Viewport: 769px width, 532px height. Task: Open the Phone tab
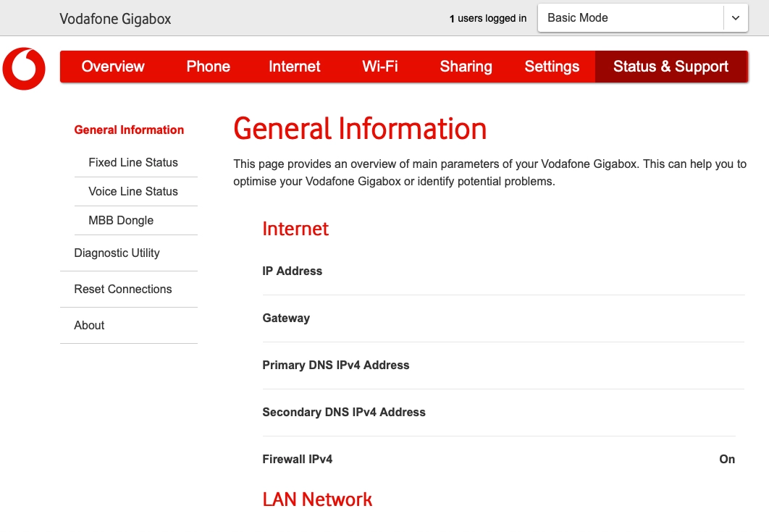click(208, 66)
